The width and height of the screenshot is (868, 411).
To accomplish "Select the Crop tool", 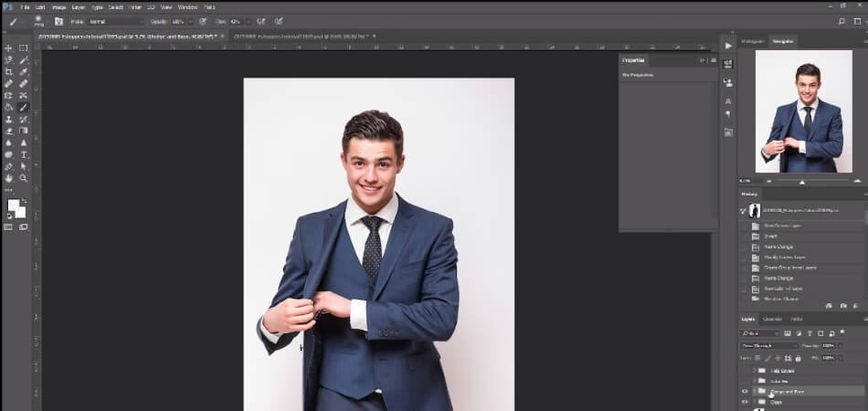I will coord(8,72).
